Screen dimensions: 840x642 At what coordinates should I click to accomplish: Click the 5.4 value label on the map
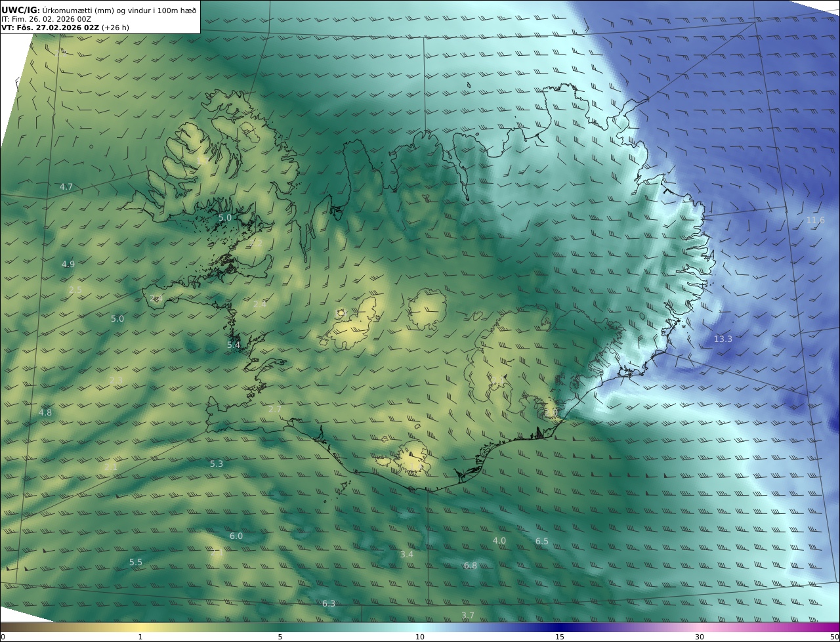(x=234, y=345)
